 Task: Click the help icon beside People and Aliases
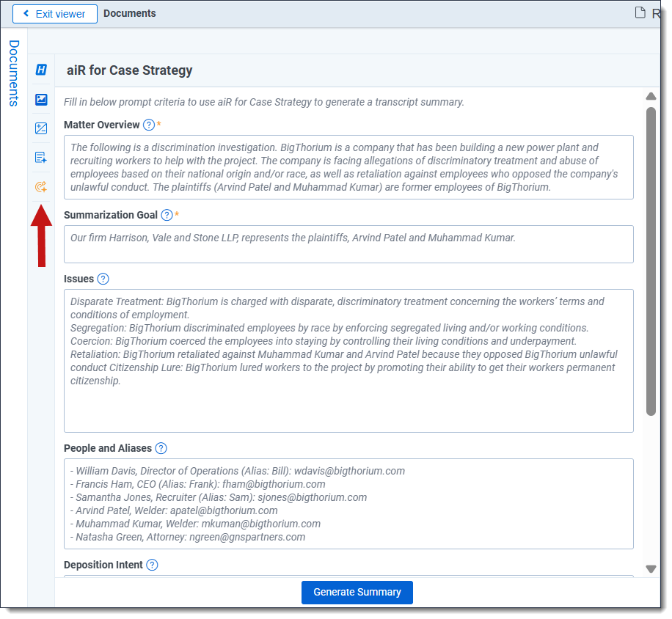coord(161,448)
